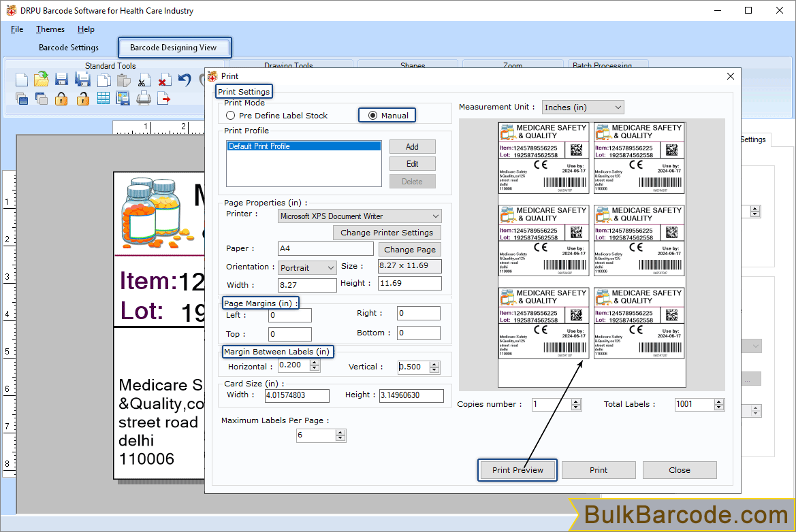The image size is (796, 532).
Task: Click the New document icon in Standard Tools
Action: coord(21,80)
